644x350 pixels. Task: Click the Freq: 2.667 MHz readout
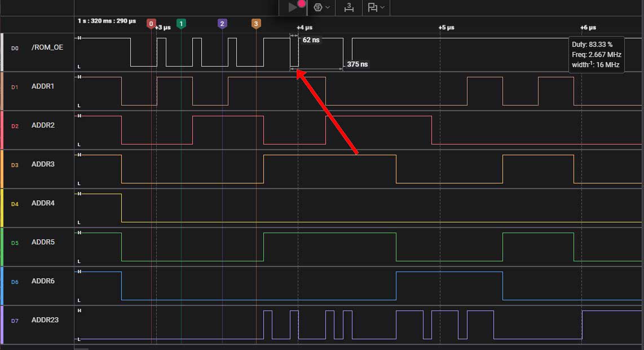[x=597, y=55]
